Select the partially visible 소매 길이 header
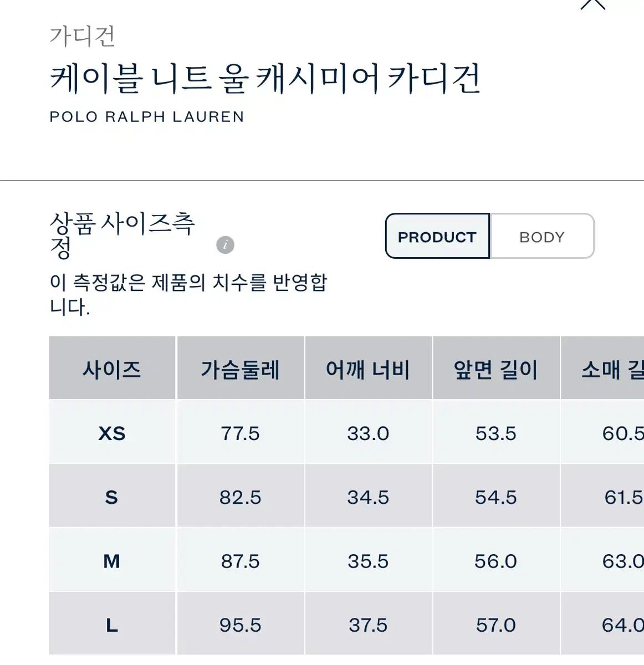 tap(603, 368)
